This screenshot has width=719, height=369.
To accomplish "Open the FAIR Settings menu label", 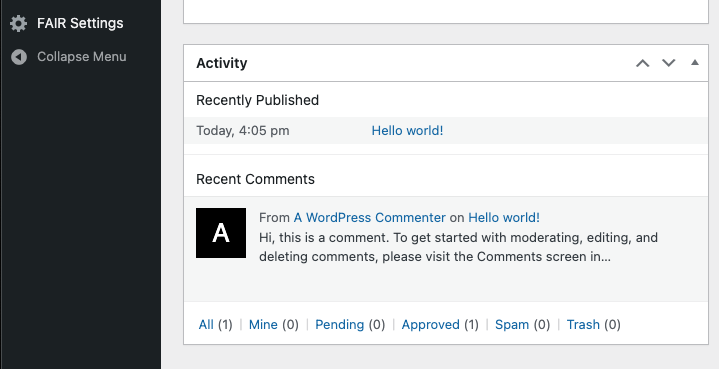I will point(80,23).
